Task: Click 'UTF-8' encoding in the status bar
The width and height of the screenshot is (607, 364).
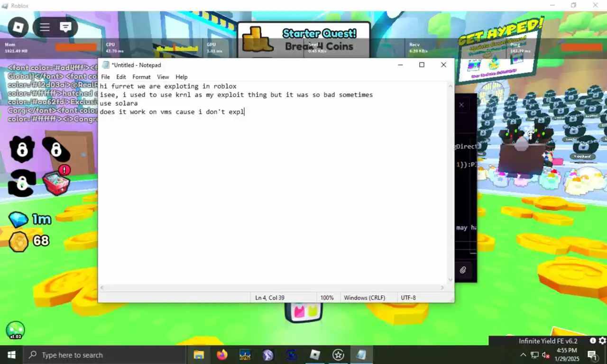Action: [x=408, y=298]
